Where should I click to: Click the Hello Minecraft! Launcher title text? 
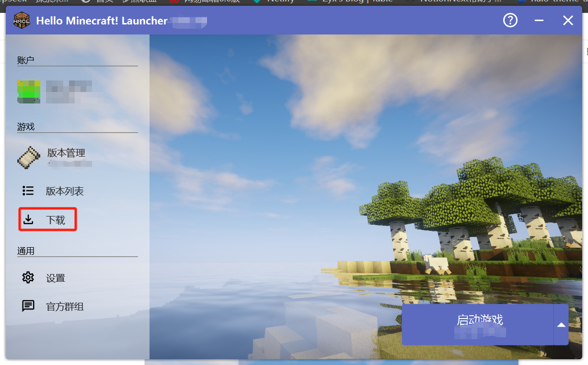pos(102,21)
